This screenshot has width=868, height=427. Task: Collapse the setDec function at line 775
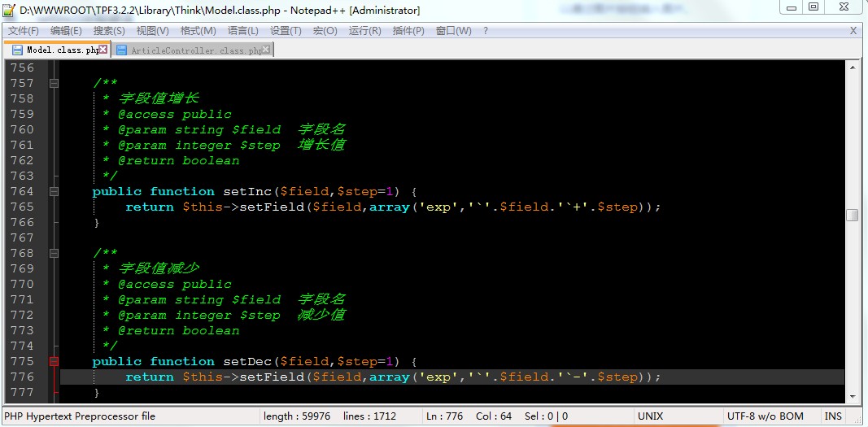[55, 362]
